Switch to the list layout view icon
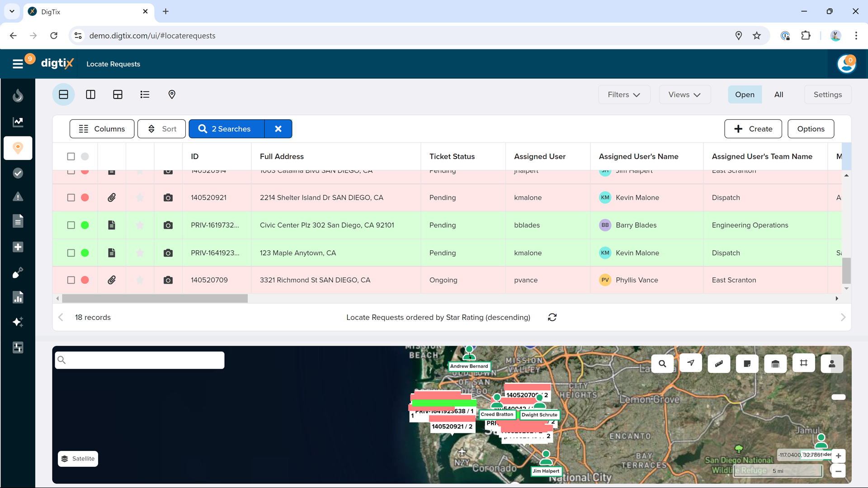The height and width of the screenshot is (488, 868). click(x=145, y=94)
